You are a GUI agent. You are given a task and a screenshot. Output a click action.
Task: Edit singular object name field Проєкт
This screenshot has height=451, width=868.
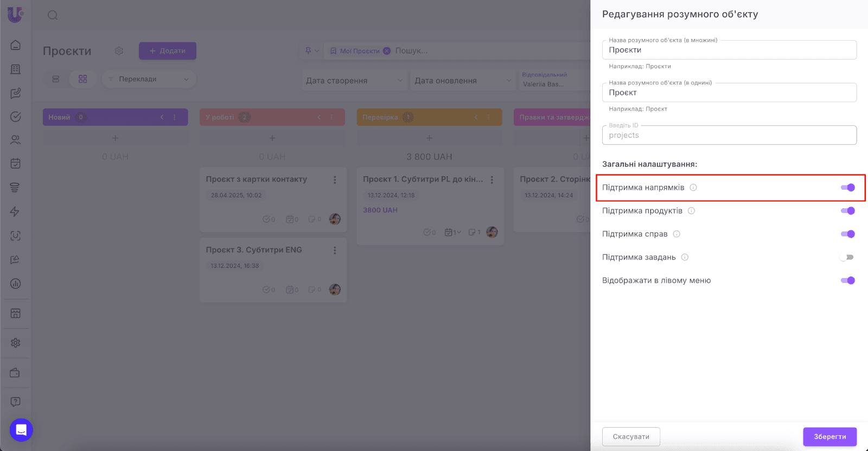(x=729, y=93)
